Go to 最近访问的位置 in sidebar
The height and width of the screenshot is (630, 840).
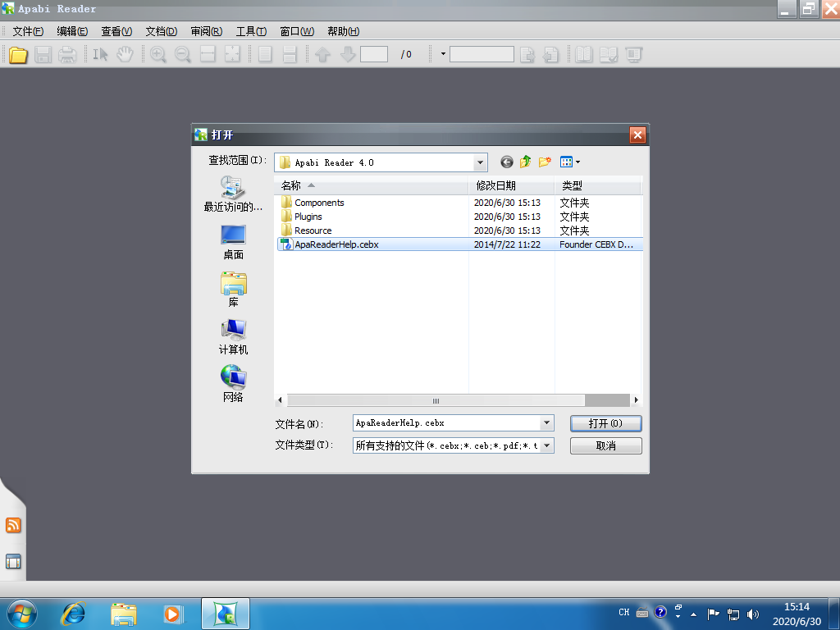pyautogui.click(x=233, y=194)
